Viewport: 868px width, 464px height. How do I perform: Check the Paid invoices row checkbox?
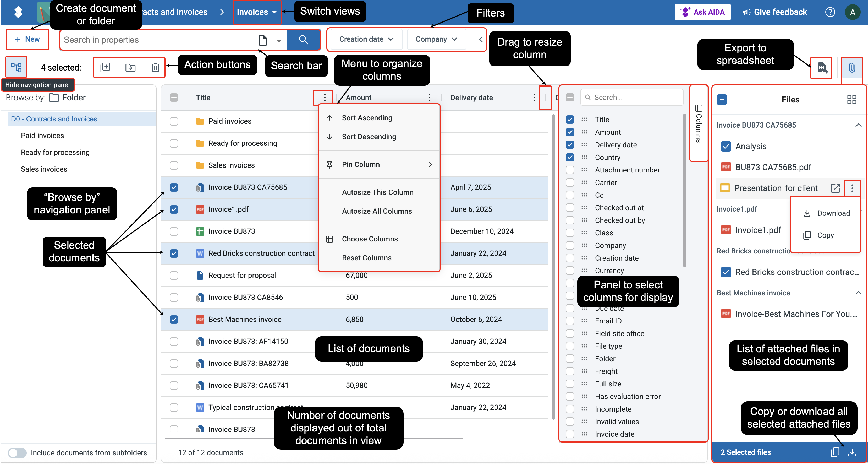click(174, 121)
